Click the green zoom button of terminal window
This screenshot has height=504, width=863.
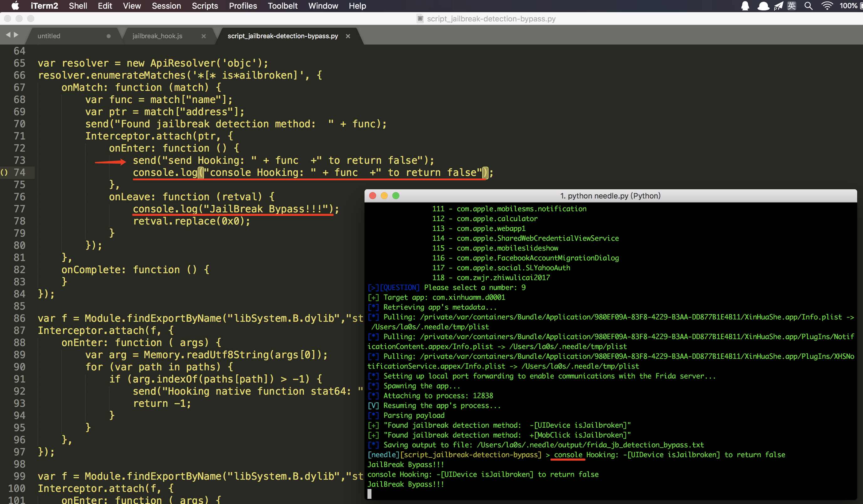395,196
